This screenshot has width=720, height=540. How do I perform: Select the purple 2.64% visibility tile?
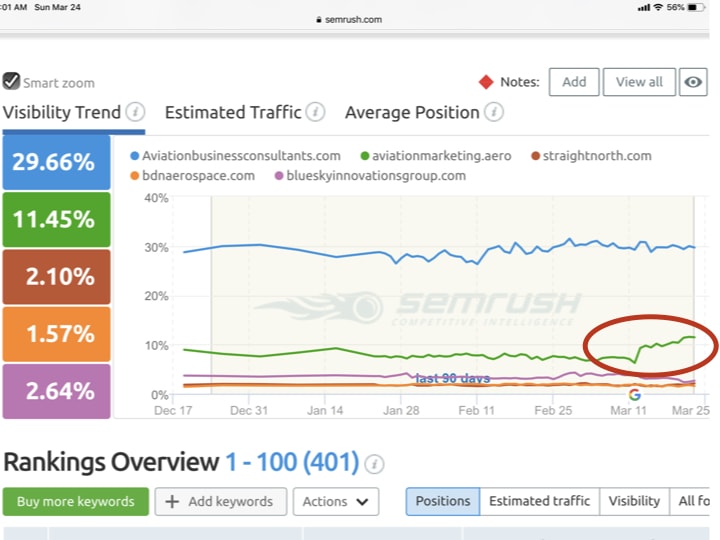click(x=56, y=391)
